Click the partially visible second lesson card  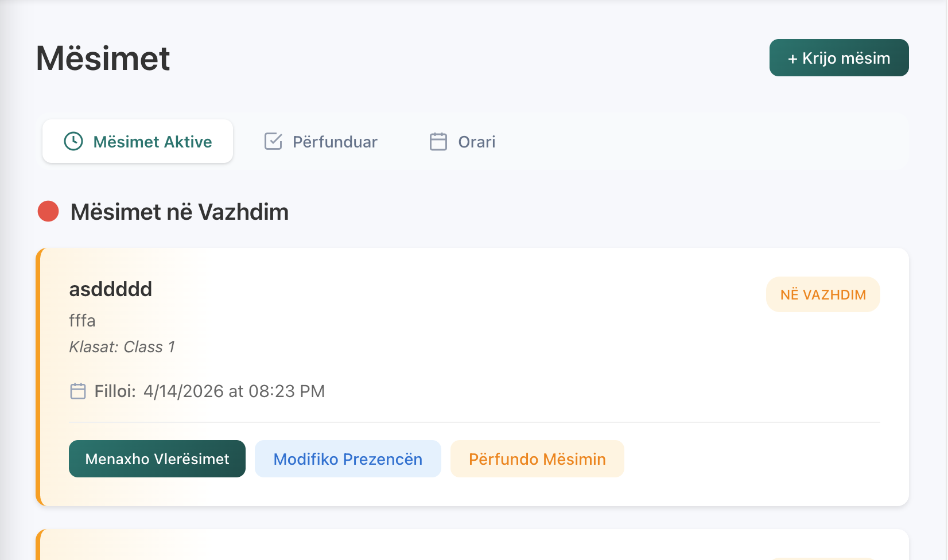(x=472, y=546)
